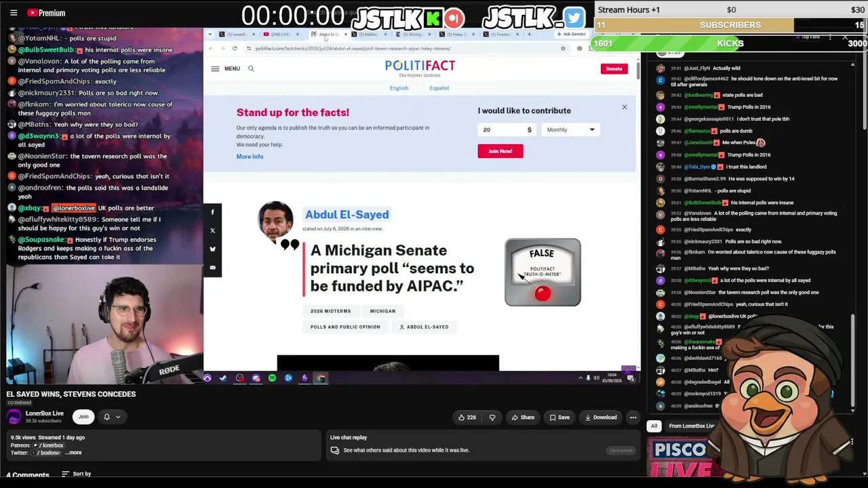The width and height of the screenshot is (868, 488).
Task: Open the More Info link
Action: [x=250, y=157]
